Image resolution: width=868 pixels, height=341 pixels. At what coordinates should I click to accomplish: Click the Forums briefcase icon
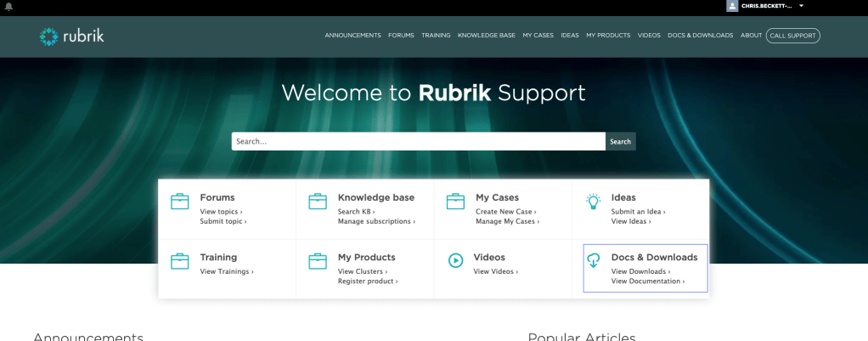[179, 202]
